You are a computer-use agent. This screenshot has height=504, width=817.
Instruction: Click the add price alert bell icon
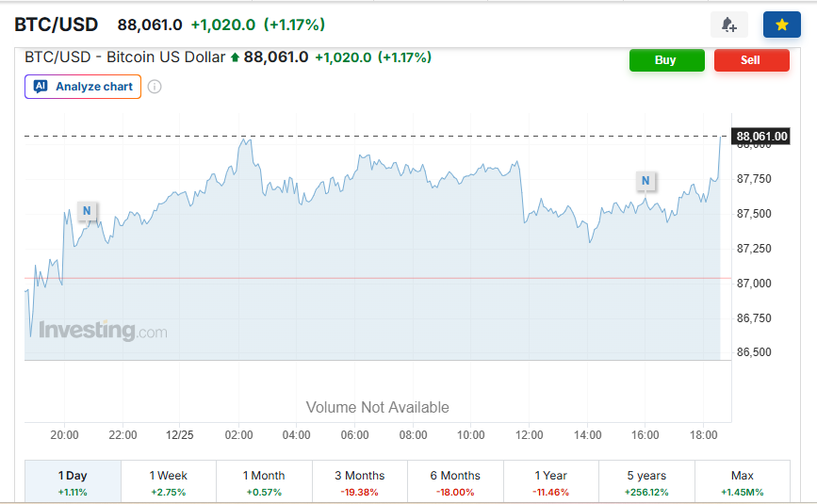tap(728, 24)
